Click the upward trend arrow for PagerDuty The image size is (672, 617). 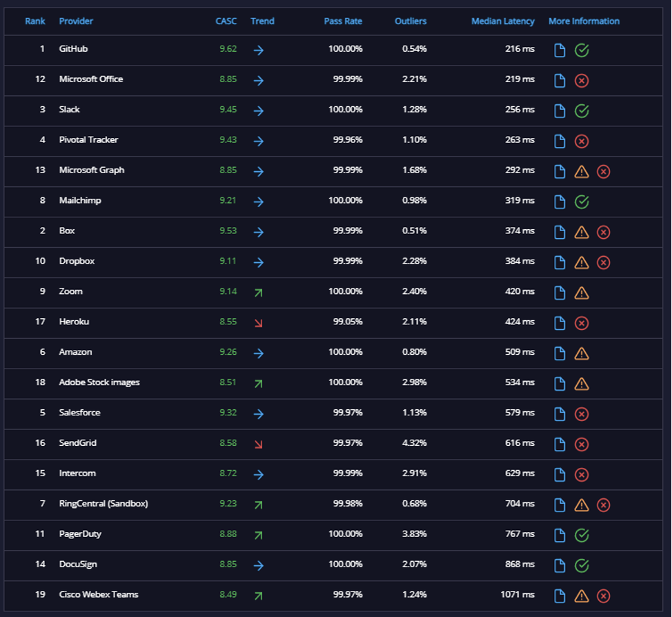259,536
